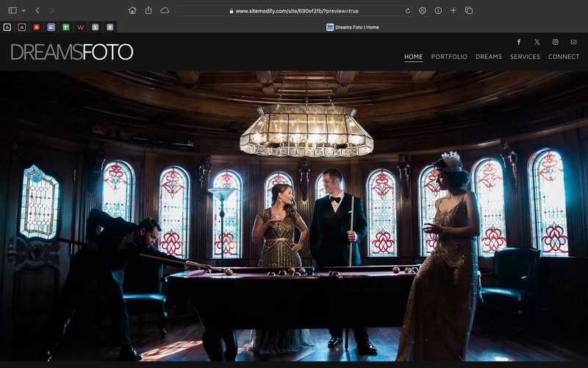Show tab overview

(469, 10)
